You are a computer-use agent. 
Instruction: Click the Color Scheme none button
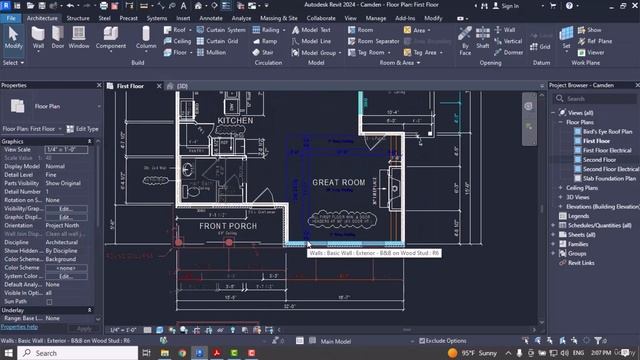(66, 268)
